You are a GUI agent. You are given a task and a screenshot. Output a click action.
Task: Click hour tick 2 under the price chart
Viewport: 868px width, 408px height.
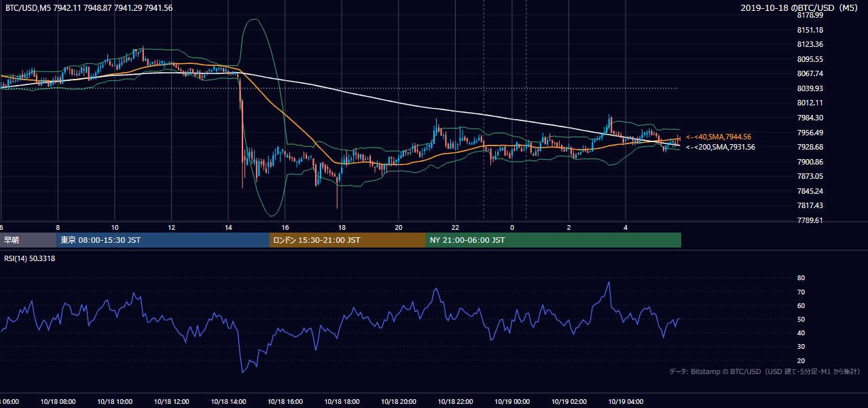569,227
